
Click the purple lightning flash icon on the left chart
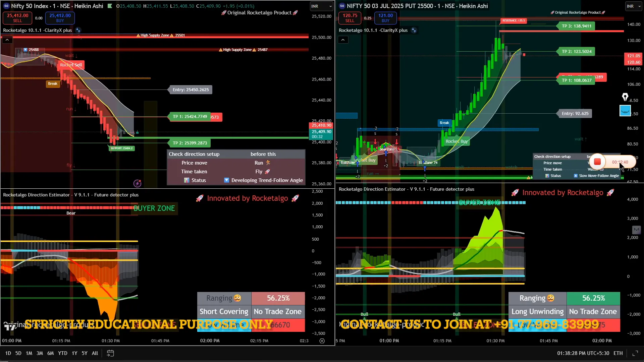[x=138, y=183]
